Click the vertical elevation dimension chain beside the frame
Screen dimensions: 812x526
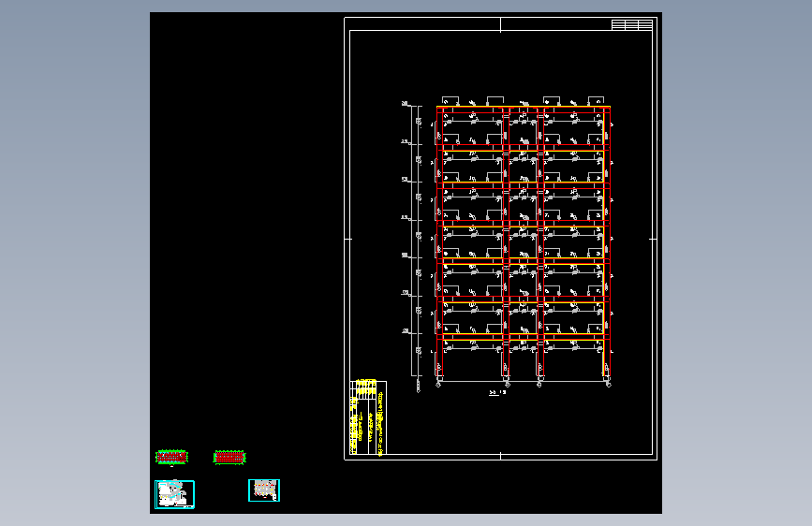pos(414,247)
